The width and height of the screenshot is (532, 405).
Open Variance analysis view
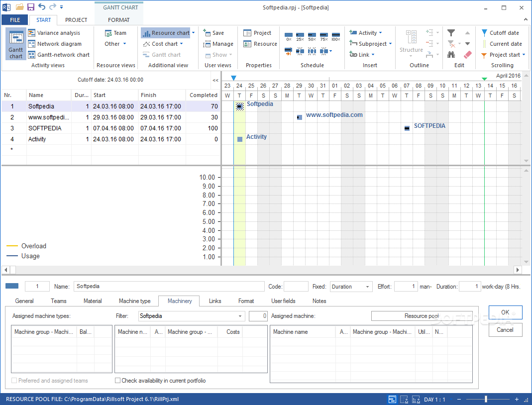(54, 33)
